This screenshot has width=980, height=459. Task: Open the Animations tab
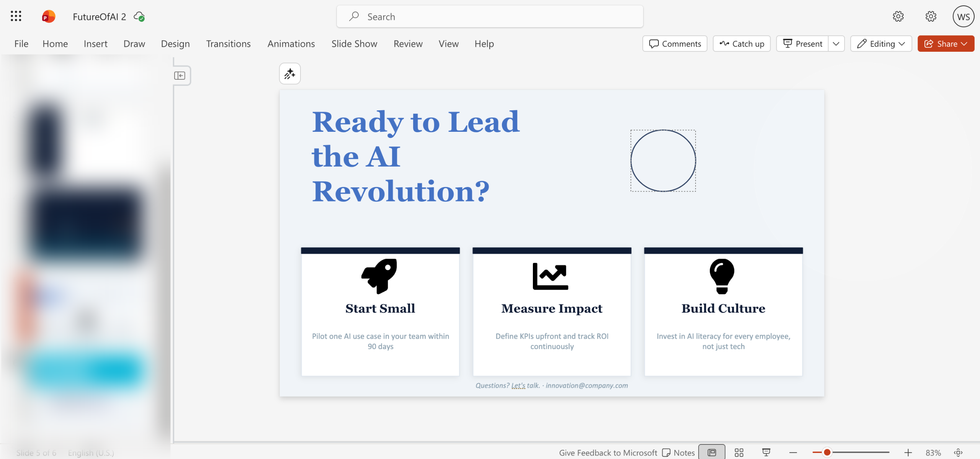[291, 44]
